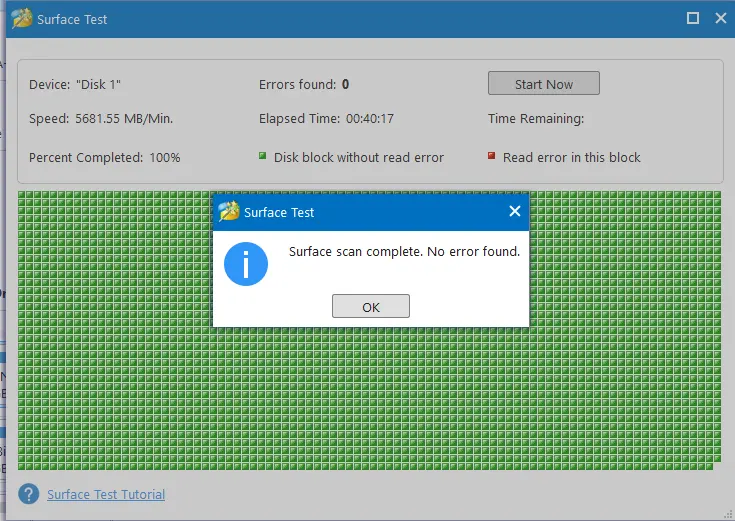Image resolution: width=735 pixels, height=521 pixels.
Task: Maximize the main Surface Test window
Action: (693, 18)
